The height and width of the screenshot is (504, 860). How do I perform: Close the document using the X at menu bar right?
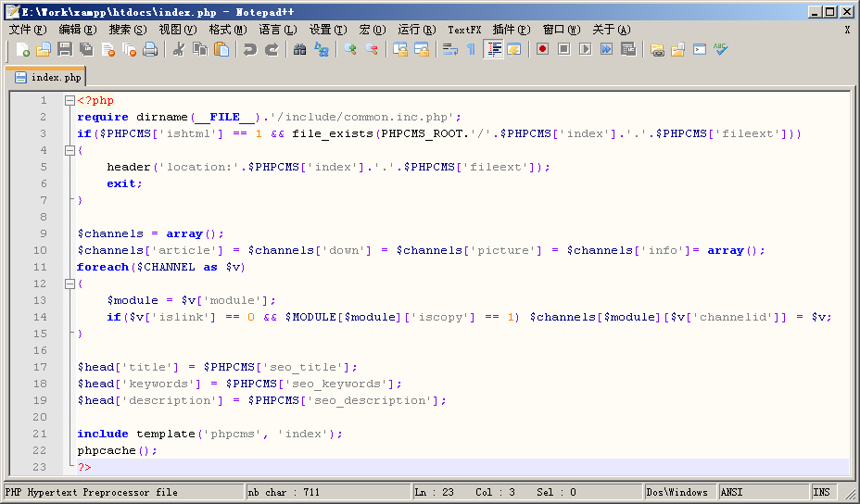[847, 30]
